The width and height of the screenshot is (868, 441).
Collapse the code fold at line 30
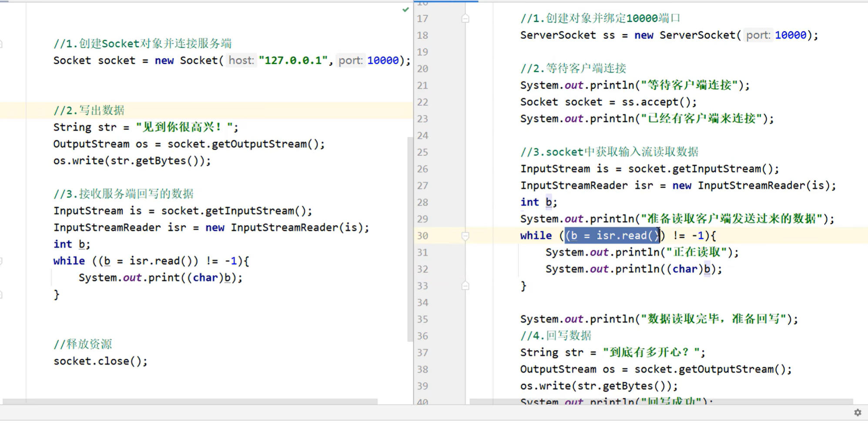pos(465,236)
